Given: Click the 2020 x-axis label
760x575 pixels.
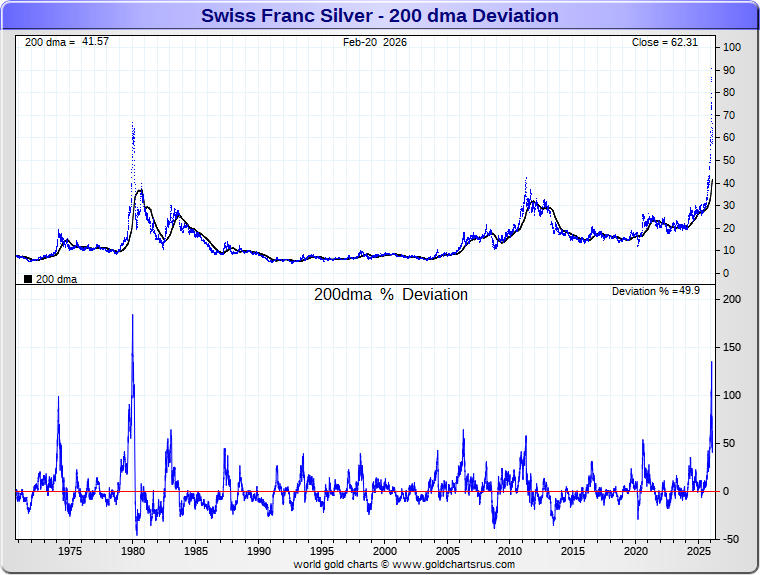Looking at the screenshot, I should pyautogui.click(x=636, y=551).
